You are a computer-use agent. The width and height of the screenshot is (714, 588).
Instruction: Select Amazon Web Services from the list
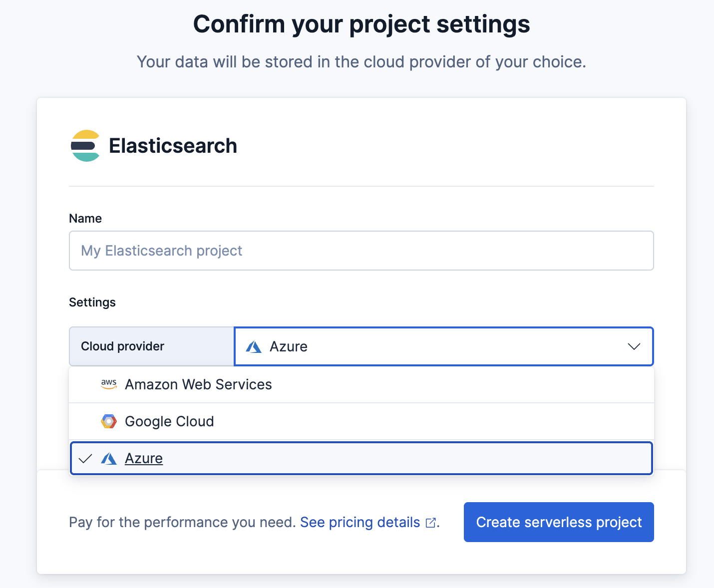coord(198,384)
